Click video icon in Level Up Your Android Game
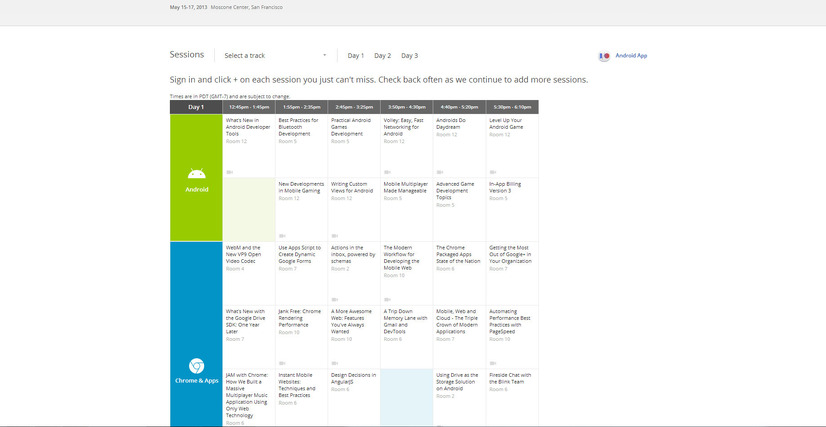826x427 pixels. [493, 172]
